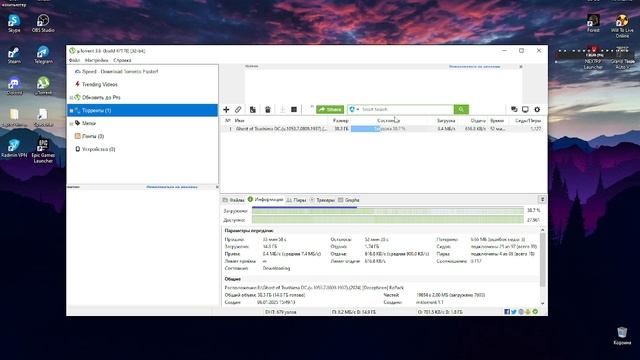The height and width of the screenshot is (360, 640).
Task: Open the Recycle Bin on the desktop
Action: pyautogui.click(x=622, y=336)
